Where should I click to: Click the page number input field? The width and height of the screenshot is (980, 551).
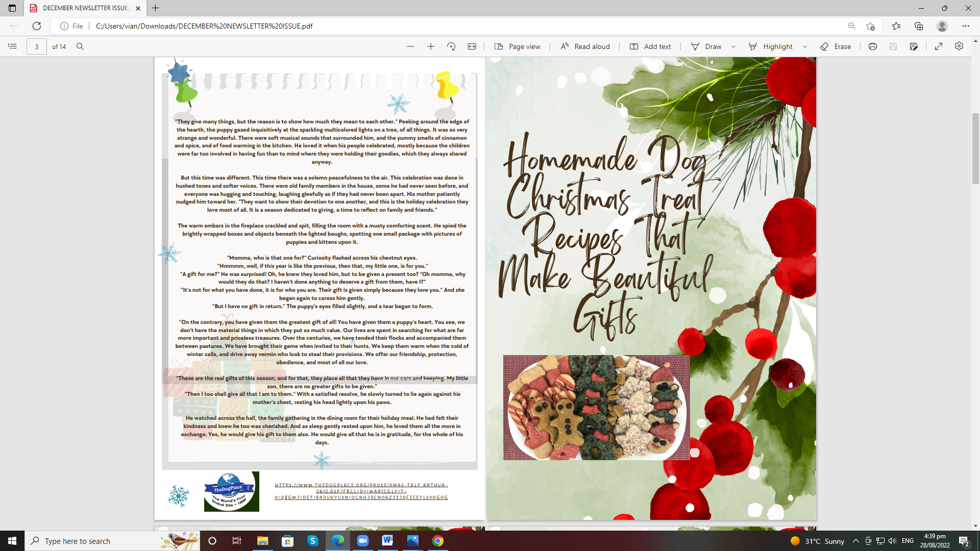pos(36,46)
